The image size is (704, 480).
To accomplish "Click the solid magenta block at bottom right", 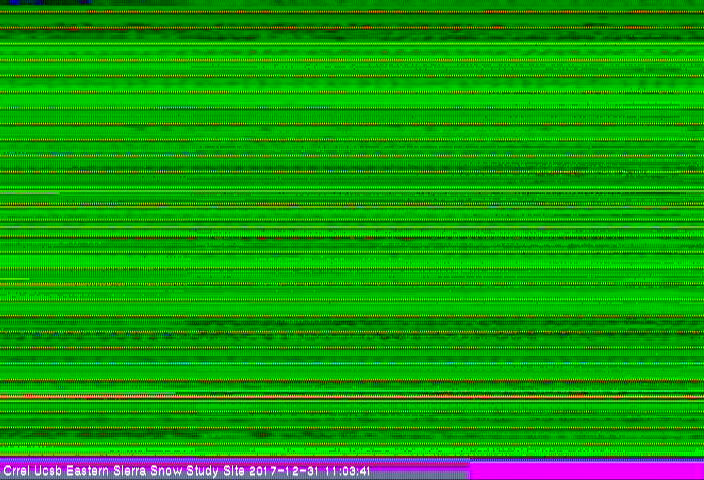I will click(x=586, y=470).
